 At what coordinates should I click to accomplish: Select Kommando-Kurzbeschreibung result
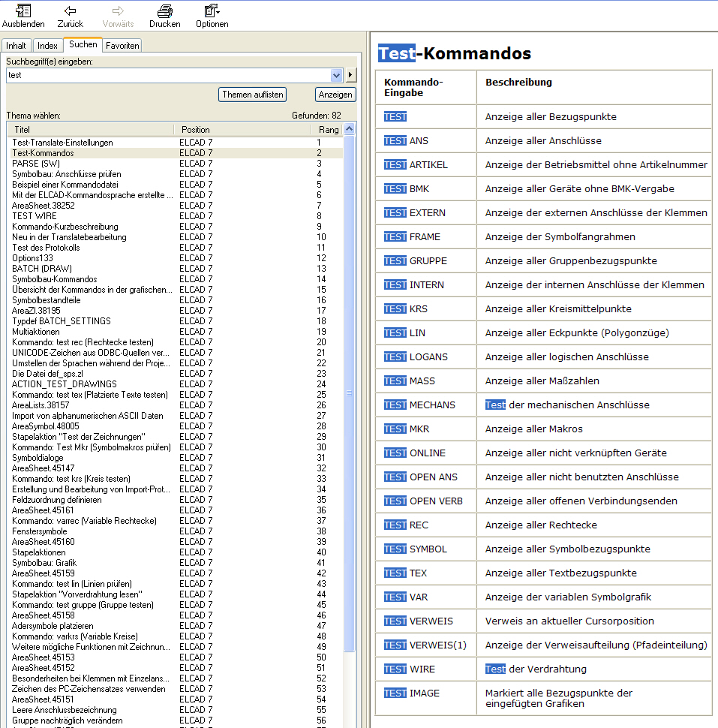point(65,227)
